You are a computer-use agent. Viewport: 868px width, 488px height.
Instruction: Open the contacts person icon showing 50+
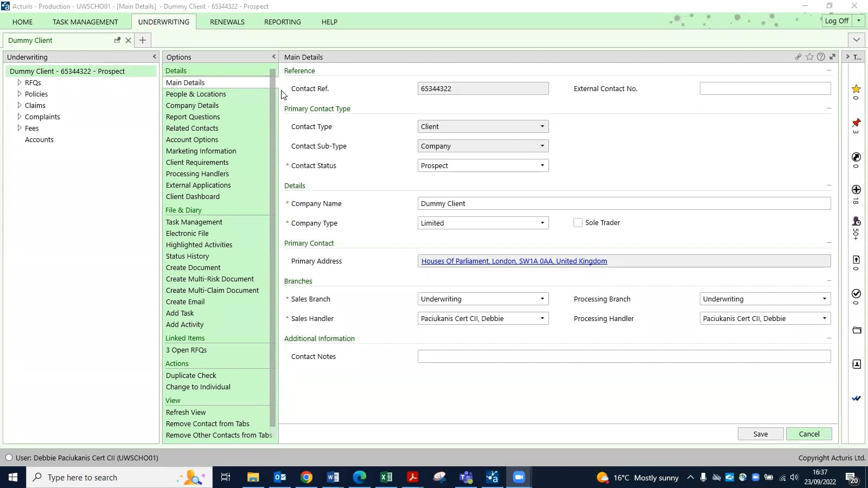[856, 221]
